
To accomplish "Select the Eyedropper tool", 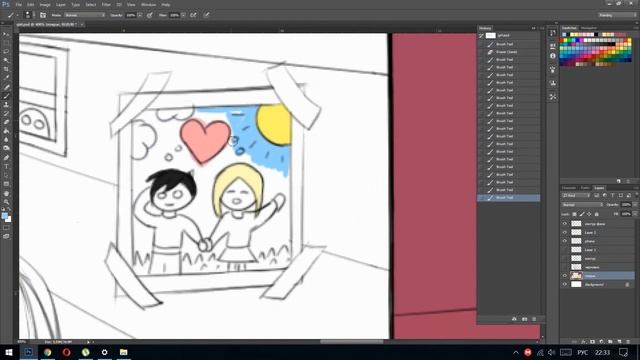I will pyautogui.click(x=6, y=78).
